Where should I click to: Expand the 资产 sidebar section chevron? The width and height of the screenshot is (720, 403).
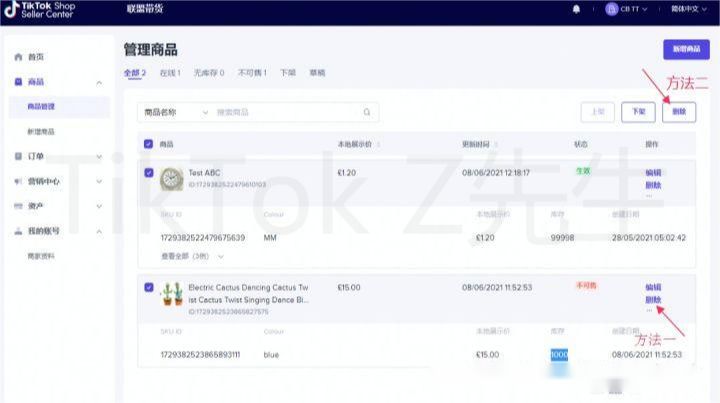[x=99, y=207]
